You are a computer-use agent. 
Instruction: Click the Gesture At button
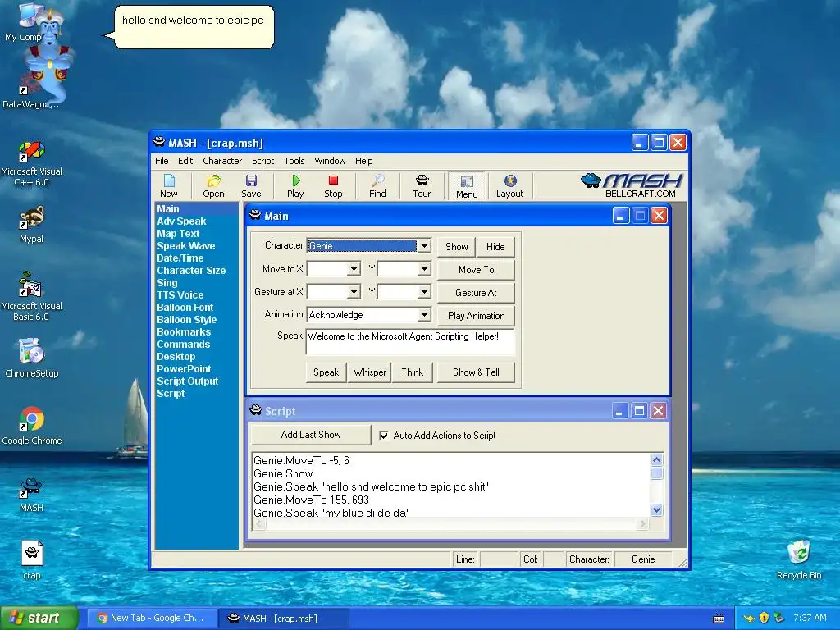477,293
